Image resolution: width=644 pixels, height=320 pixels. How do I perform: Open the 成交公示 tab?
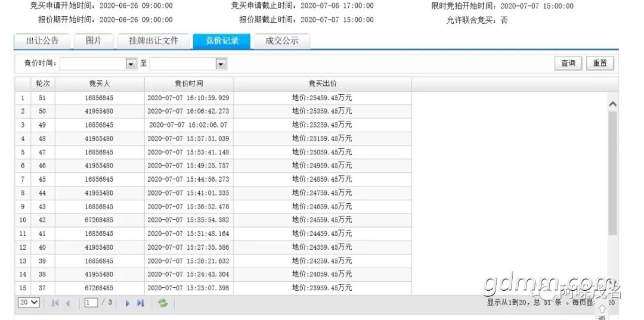tap(281, 41)
